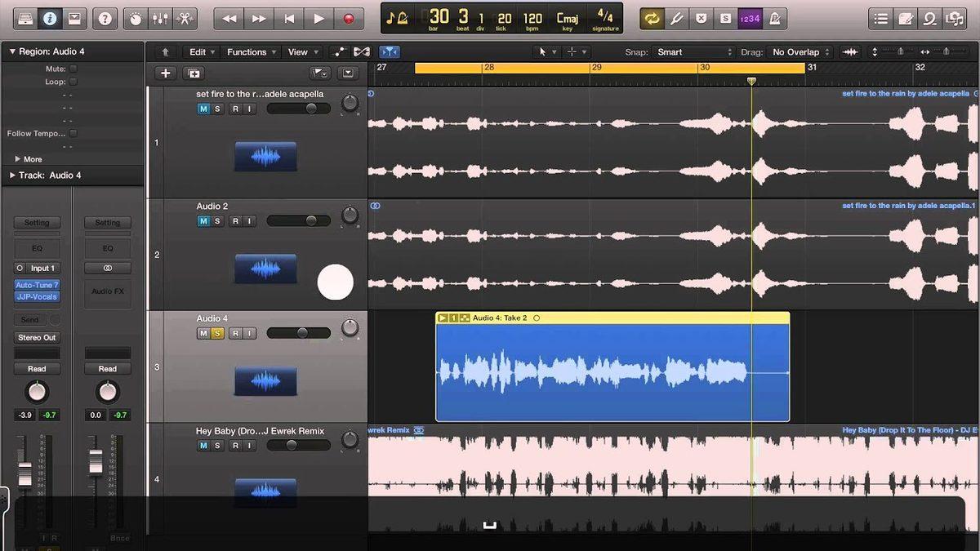980x551 pixels.
Task: Add a new track with plus button
Action: 166,73
